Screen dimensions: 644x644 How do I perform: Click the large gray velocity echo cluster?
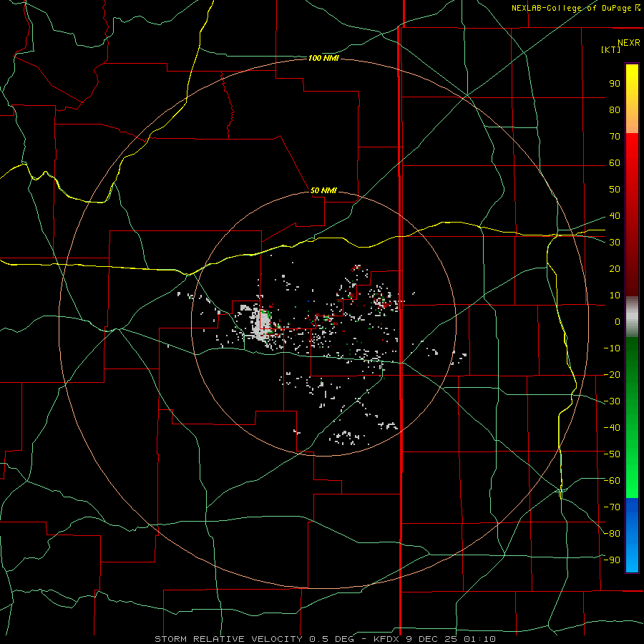(260, 324)
